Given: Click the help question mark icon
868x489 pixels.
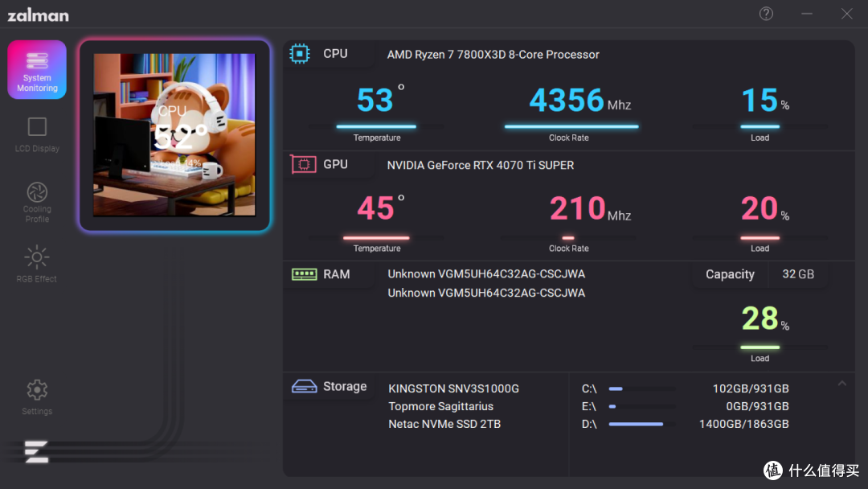Looking at the screenshot, I should (766, 14).
